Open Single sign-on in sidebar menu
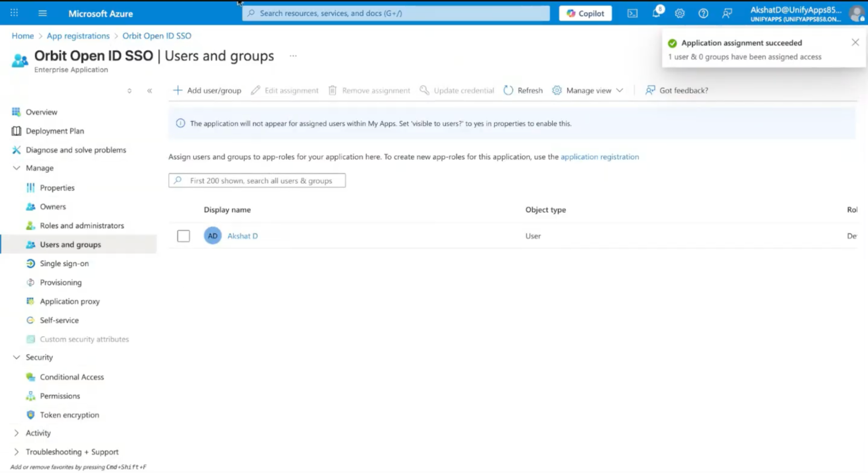 click(x=64, y=263)
